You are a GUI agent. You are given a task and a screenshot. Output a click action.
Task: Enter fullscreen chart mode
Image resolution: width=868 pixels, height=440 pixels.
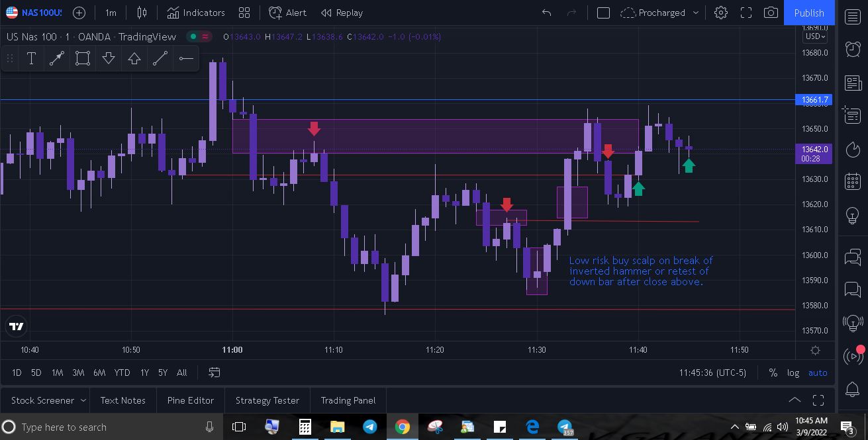[746, 13]
